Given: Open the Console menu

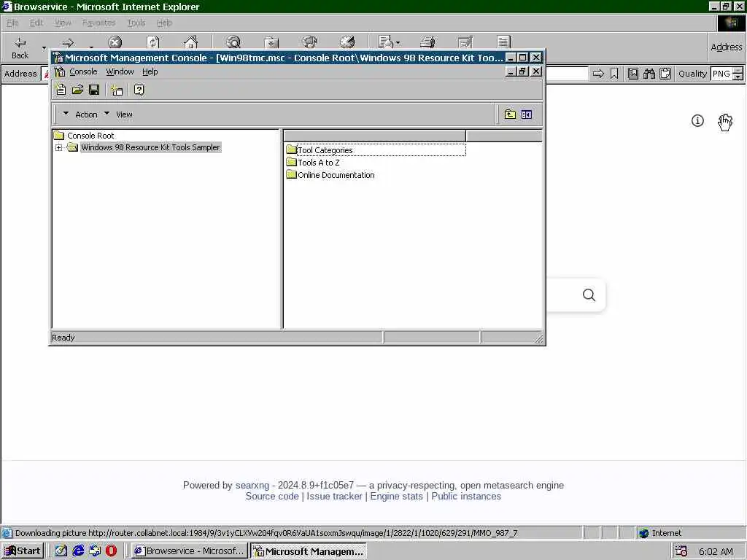Looking at the screenshot, I should (83, 72).
